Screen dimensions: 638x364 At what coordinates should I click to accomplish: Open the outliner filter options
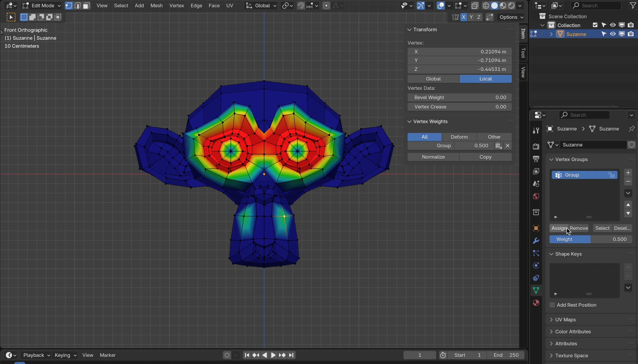pos(633,5)
